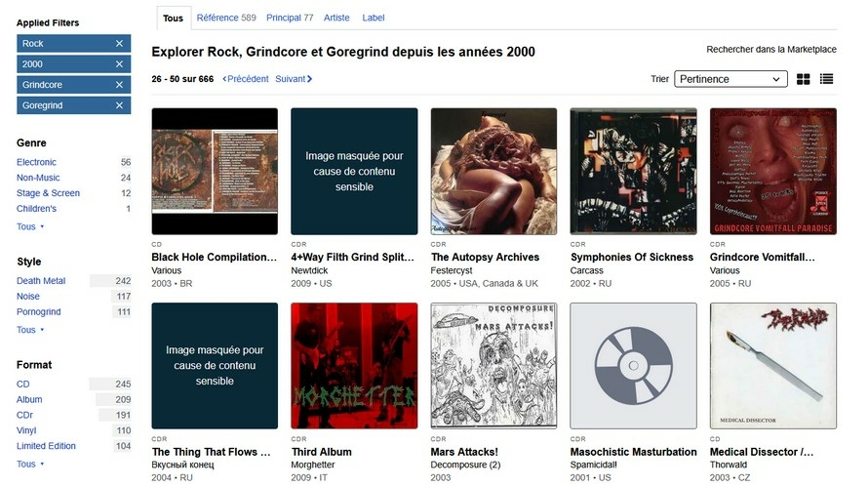Switch to list view icon
The width and height of the screenshot is (868, 486).
[827, 79]
